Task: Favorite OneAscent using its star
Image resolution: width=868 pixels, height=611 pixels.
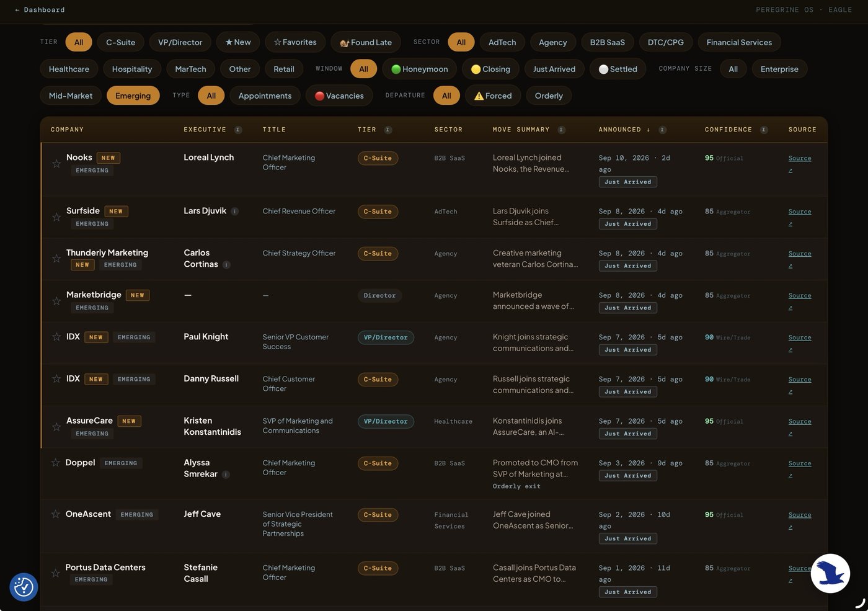Action: coord(56,514)
